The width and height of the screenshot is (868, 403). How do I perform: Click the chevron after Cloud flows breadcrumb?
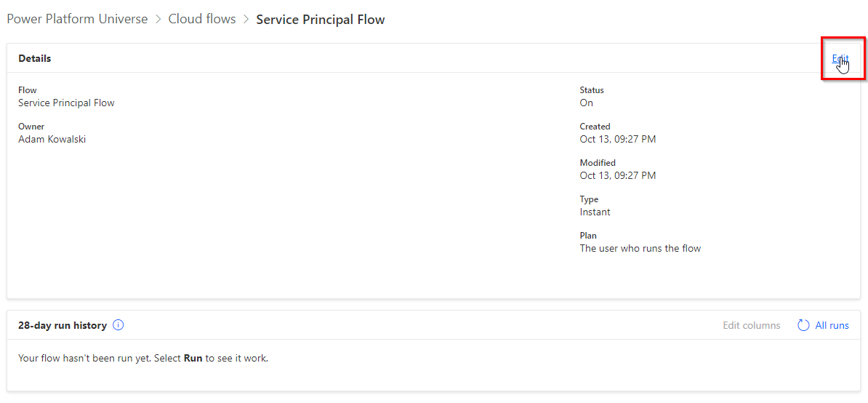[246, 20]
